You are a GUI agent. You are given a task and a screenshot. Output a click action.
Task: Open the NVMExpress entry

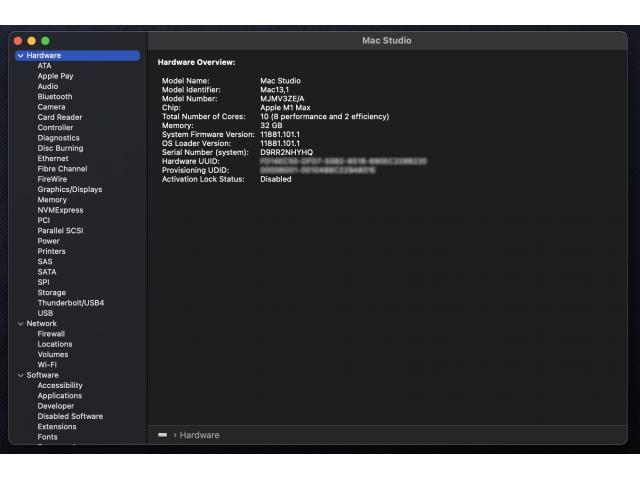click(x=60, y=210)
